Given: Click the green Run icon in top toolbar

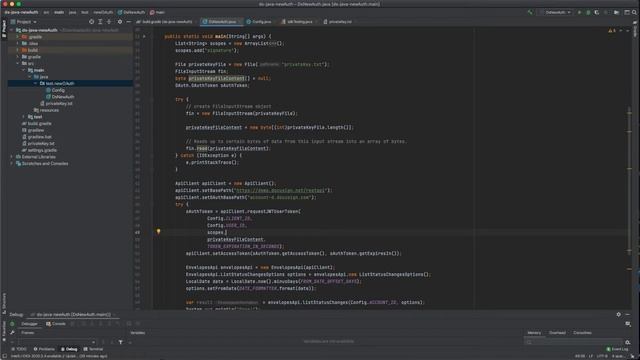Looking at the screenshot, I should 579,12.
